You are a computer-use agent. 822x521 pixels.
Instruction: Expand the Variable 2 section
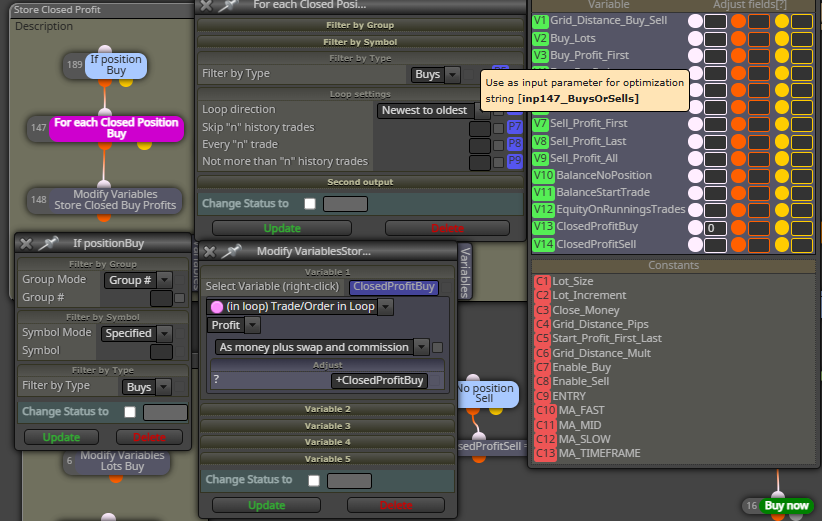[328, 409]
